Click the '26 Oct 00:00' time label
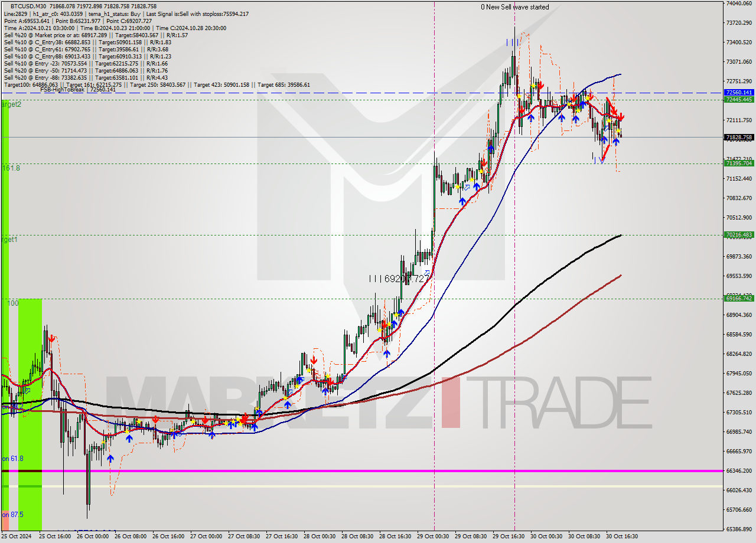Viewport: 756px width, 543px height. click(93, 537)
